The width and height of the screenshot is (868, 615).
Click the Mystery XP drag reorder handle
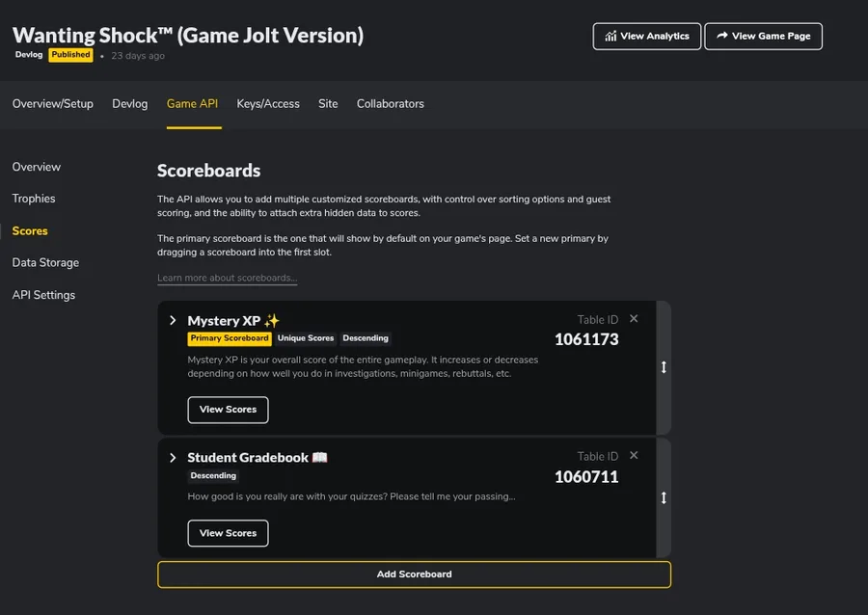pos(664,367)
